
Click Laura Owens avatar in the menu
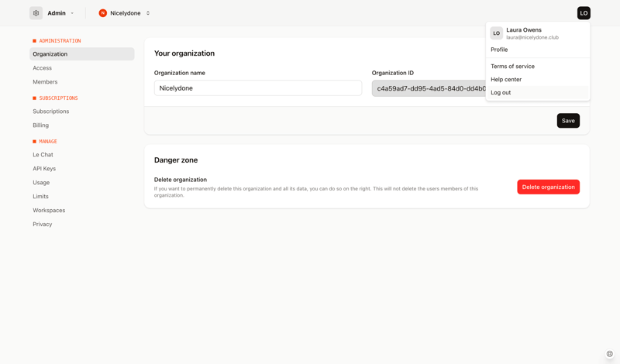[497, 33]
